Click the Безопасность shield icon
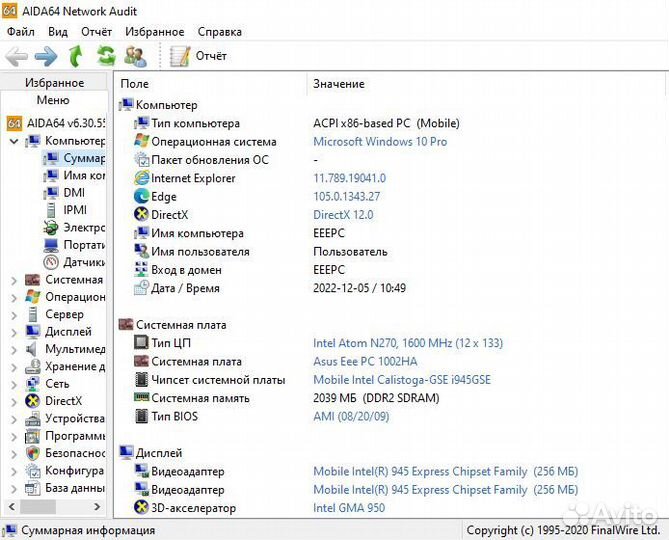Viewport: 669px width, 540px height. point(32,453)
